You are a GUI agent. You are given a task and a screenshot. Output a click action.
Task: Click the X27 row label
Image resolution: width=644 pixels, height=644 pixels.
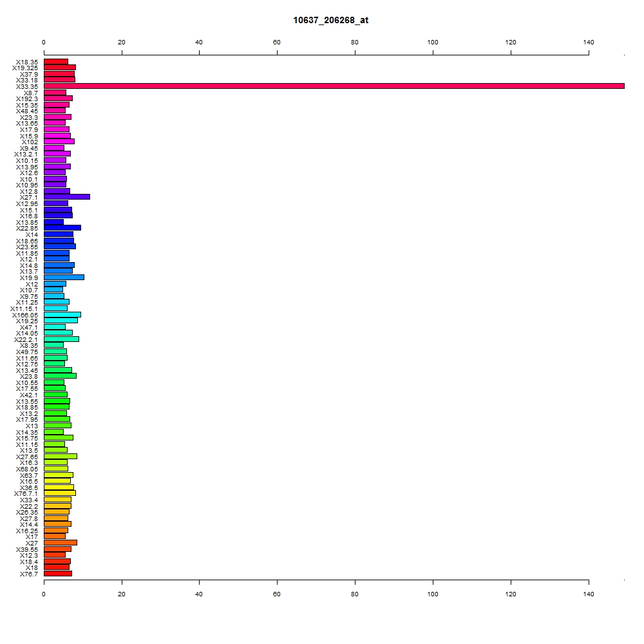(x=32, y=543)
